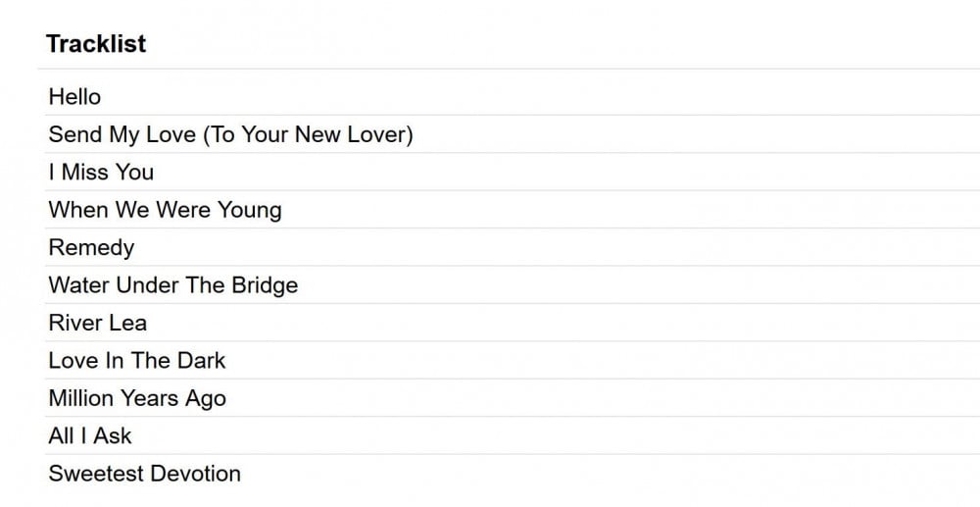Open Send My Love (To Your New Lover)
The width and height of the screenshot is (980, 507).
230,134
